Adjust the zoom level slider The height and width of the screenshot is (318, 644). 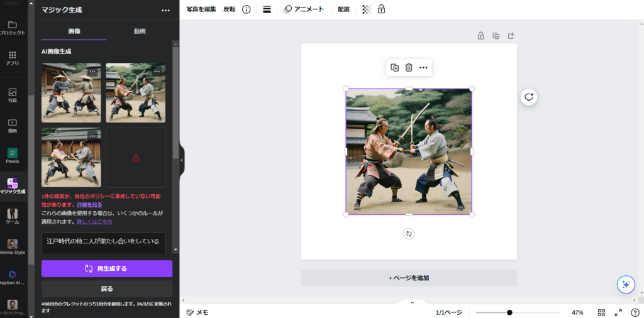[509, 312]
